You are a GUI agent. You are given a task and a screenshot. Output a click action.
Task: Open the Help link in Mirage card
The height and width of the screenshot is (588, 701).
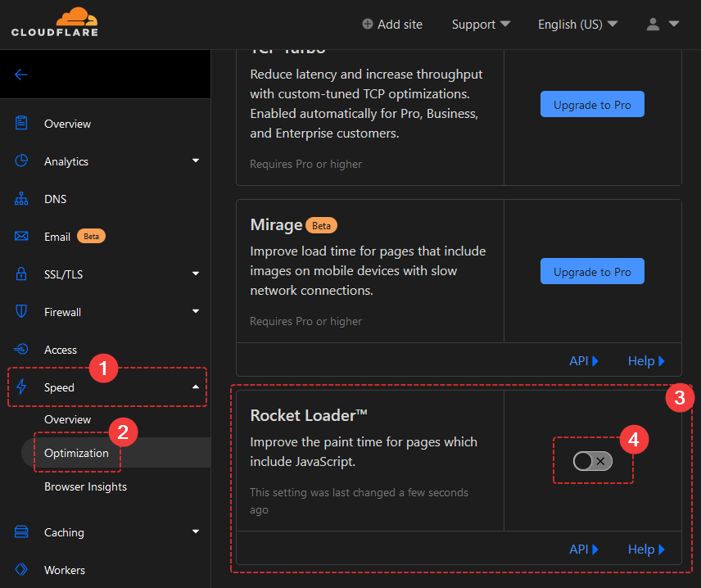coord(646,361)
